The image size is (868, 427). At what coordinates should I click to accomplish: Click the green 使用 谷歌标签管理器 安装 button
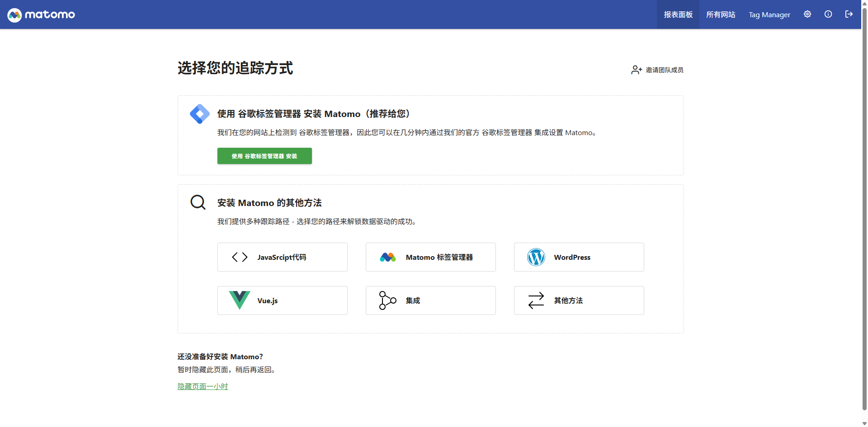coord(264,156)
